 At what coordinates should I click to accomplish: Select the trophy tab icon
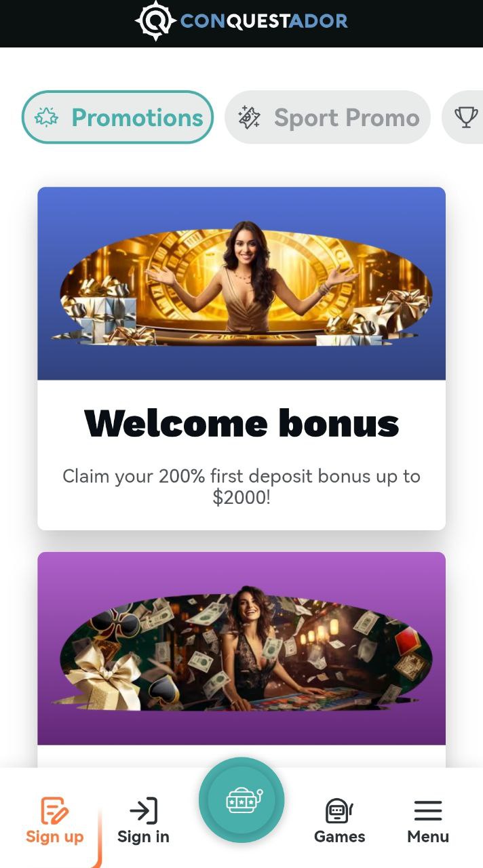(x=466, y=117)
